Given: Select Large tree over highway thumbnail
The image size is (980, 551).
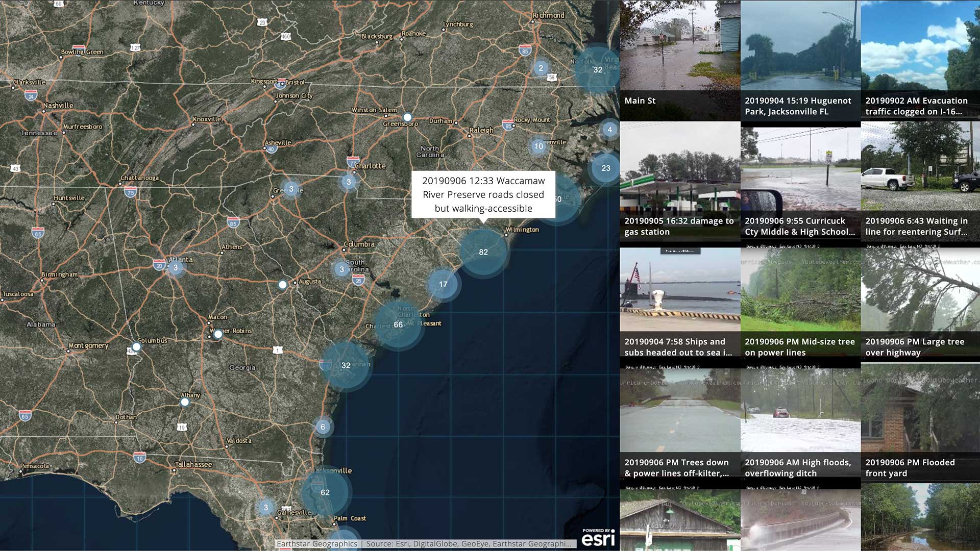Looking at the screenshot, I should (x=920, y=302).
